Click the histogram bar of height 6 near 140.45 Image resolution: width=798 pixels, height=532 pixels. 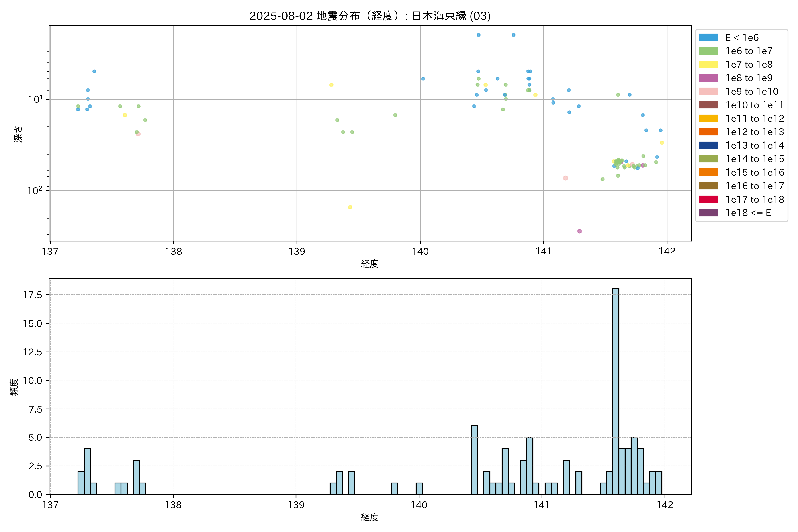pos(474,460)
